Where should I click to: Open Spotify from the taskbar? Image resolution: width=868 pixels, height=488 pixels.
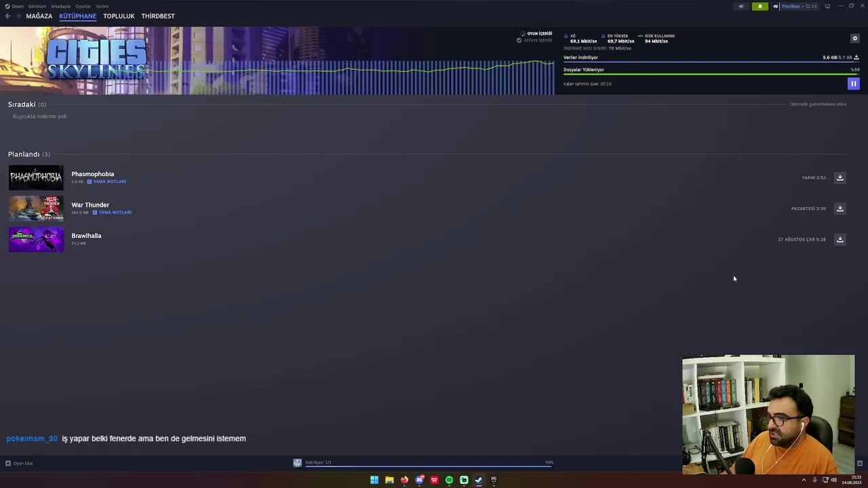[449, 480]
